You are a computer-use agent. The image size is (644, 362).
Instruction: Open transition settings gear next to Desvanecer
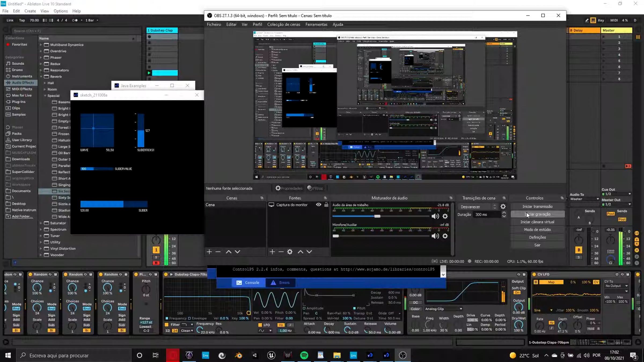[503, 206]
